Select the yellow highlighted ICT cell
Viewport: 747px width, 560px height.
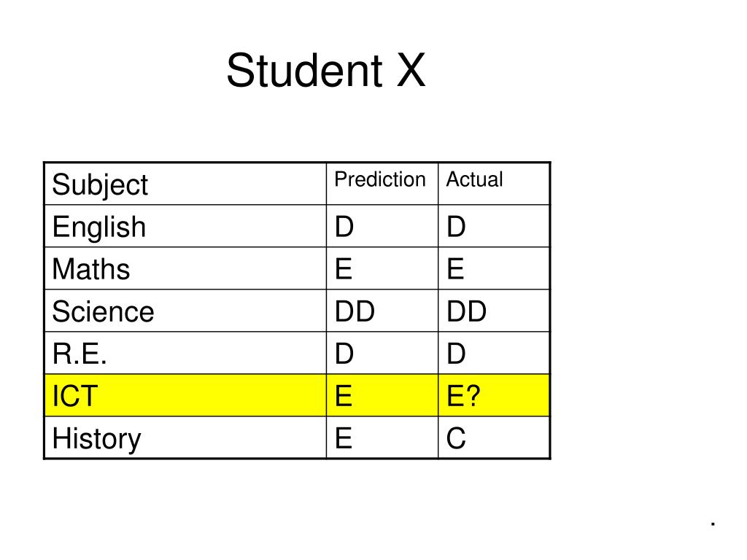[x=185, y=395]
